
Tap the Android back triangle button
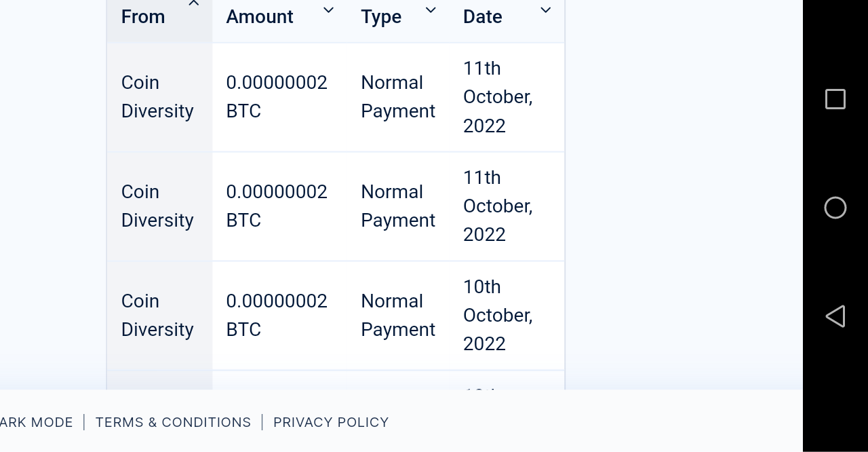pyautogui.click(x=835, y=316)
